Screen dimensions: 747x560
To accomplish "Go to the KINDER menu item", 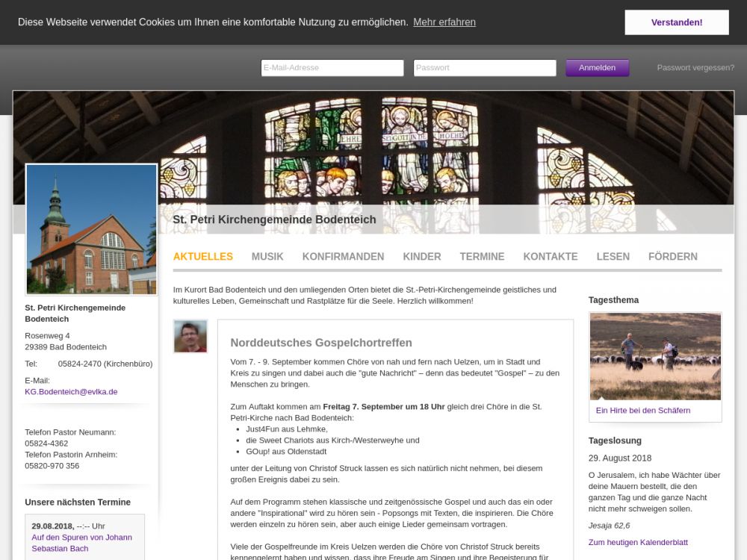I will point(421,257).
